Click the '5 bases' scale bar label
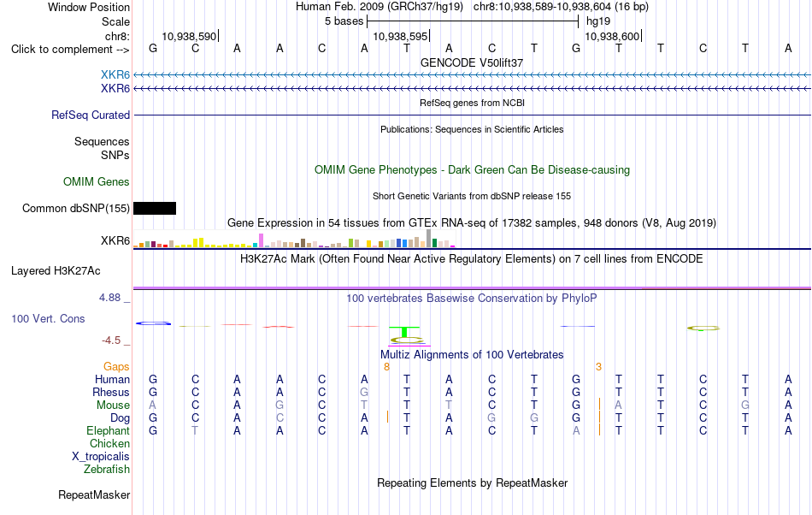The width and height of the screenshot is (812, 515). point(344,21)
